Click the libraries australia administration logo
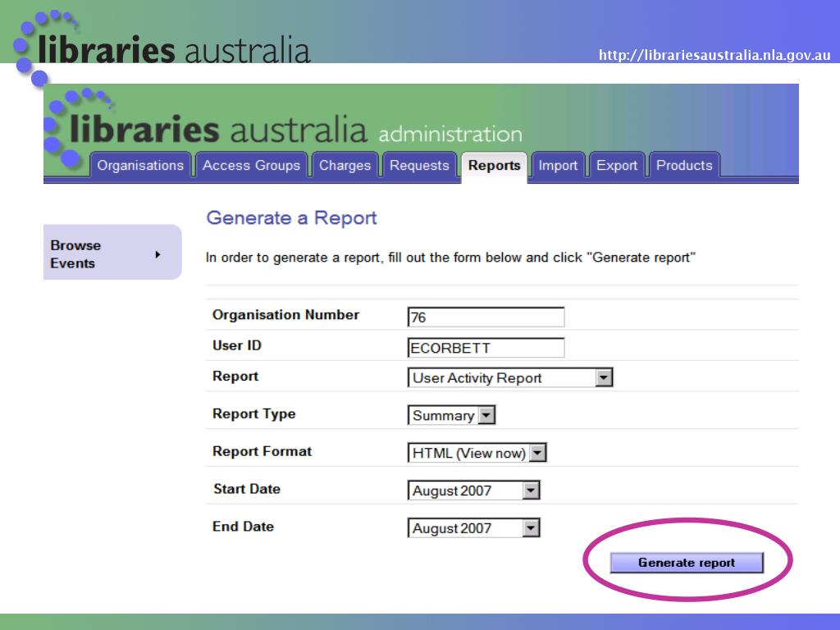The height and width of the screenshot is (630, 840). [x=284, y=129]
